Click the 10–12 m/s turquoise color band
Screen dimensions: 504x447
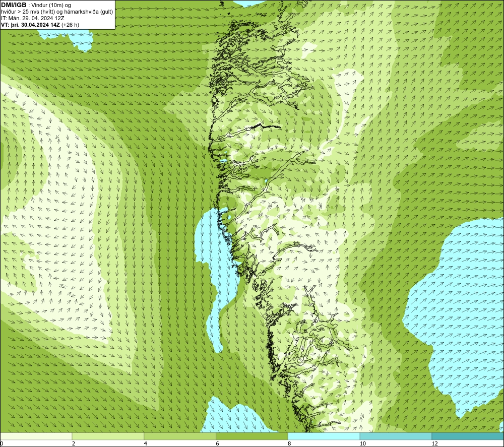point(396,436)
